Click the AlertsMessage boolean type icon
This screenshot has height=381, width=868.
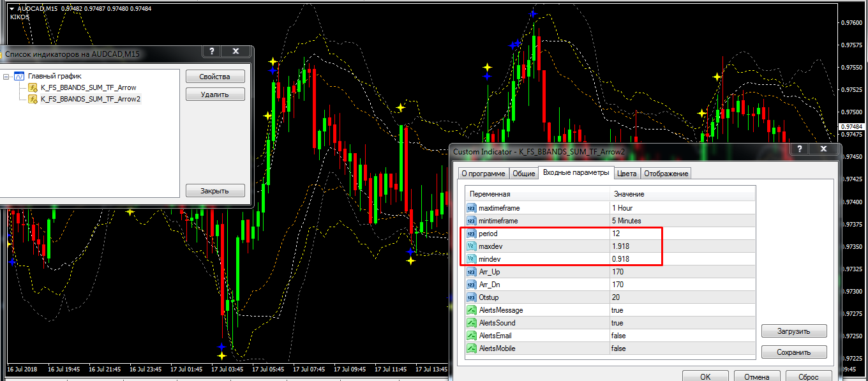pos(472,310)
